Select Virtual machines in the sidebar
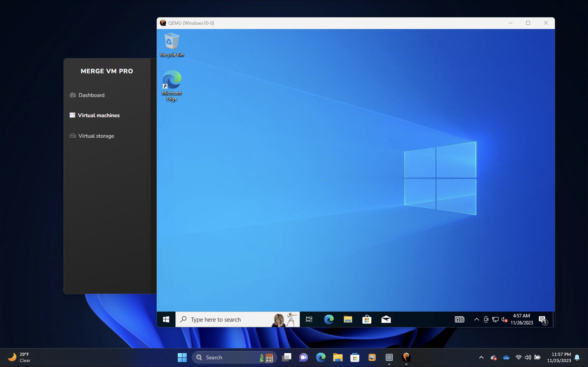The height and width of the screenshot is (367, 588). tap(98, 115)
